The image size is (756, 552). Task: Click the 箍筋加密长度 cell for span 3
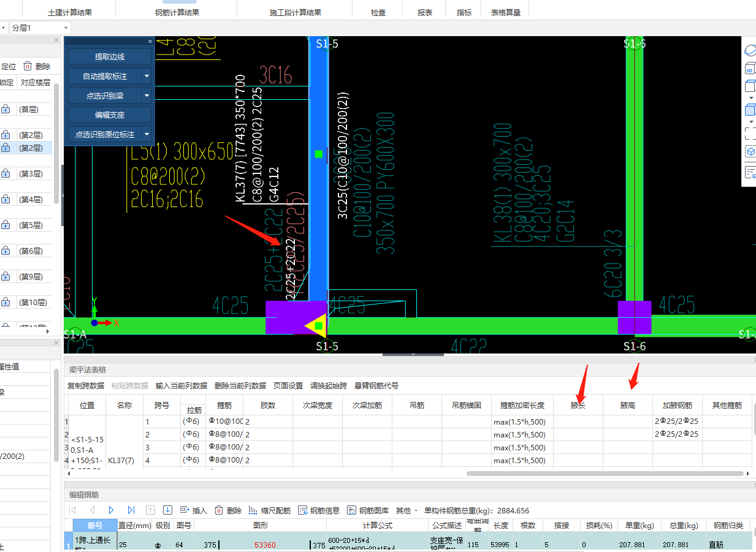[522, 447]
